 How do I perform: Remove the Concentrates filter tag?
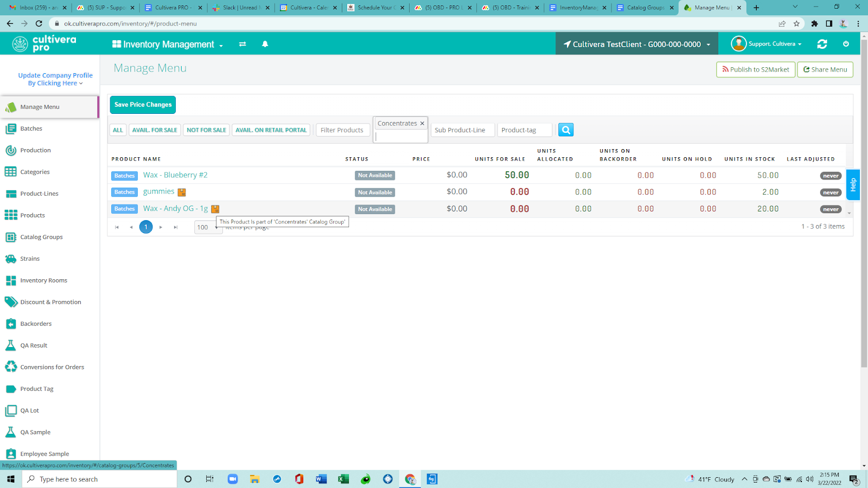pos(422,124)
